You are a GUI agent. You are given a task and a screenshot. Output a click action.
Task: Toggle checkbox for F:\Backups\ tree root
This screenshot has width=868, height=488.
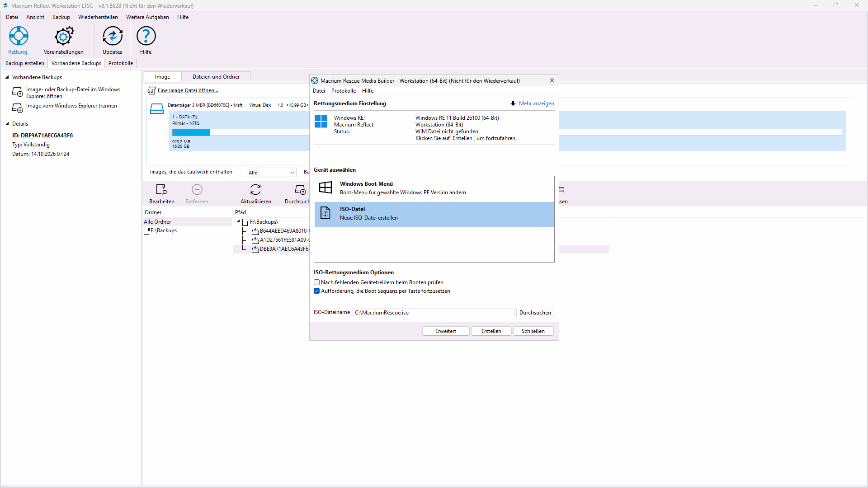(245, 222)
